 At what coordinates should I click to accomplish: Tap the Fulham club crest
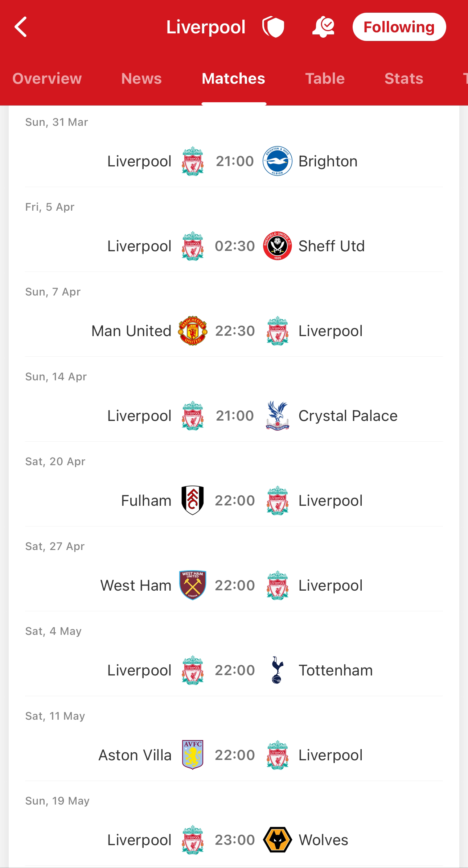click(193, 500)
